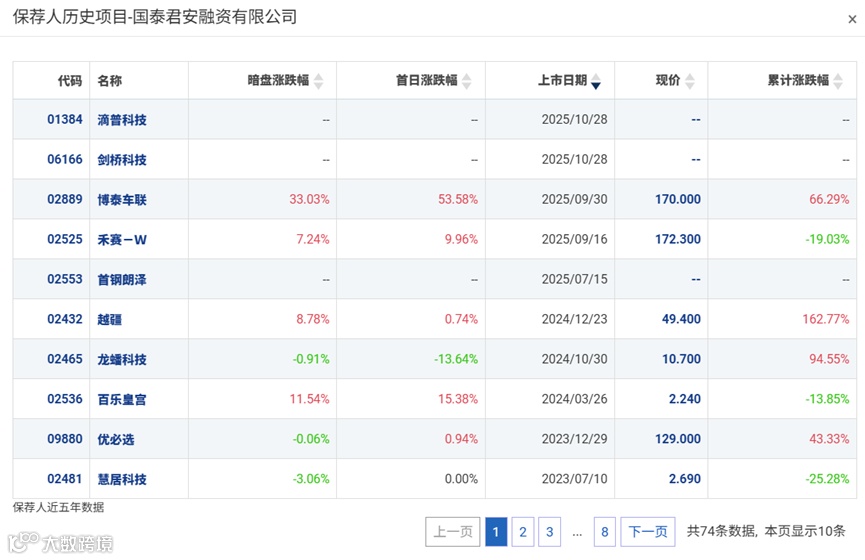The width and height of the screenshot is (865, 560).
Task: Select listing date 2023/07/10
Action: (x=574, y=478)
